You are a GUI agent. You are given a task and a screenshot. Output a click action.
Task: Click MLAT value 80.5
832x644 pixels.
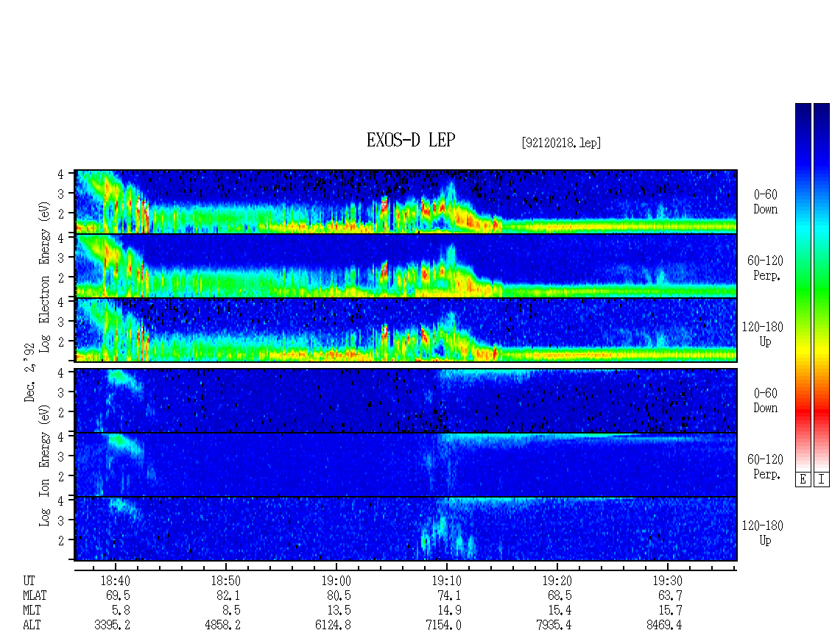point(339,595)
